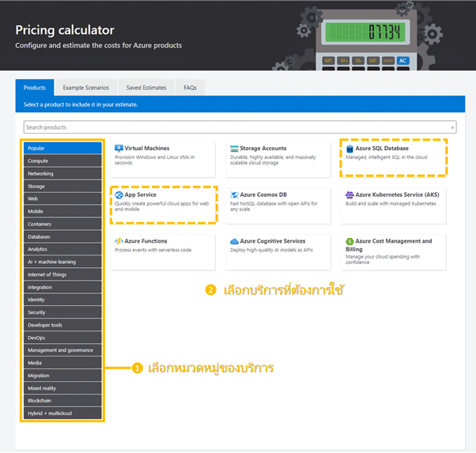Select the Identity category
The image size is (476, 453).
pyautogui.click(x=62, y=300)
